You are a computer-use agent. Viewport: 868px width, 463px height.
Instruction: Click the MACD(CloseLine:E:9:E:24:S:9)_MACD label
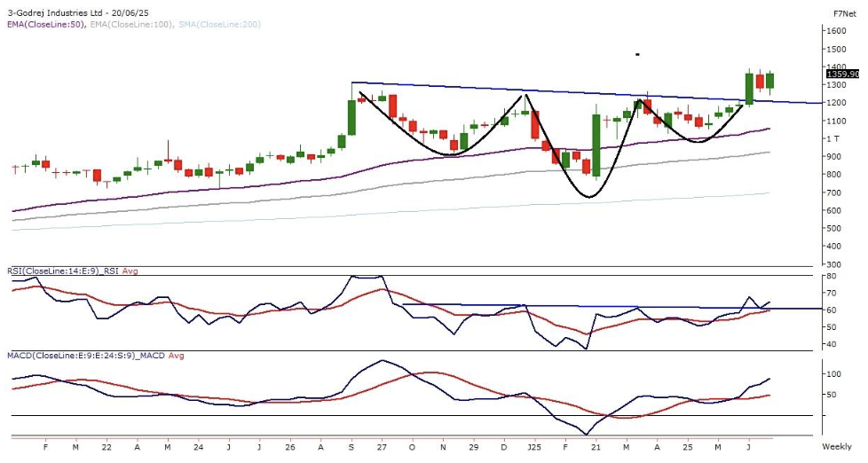pyautogui.click(x=86, y=356)
